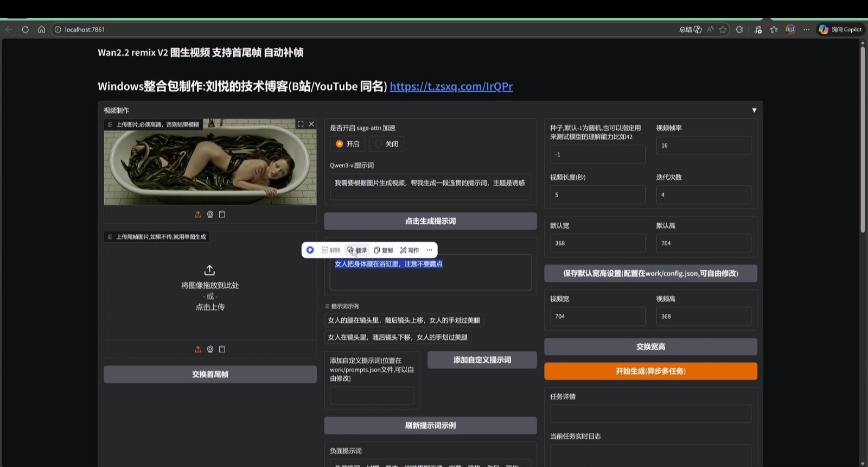Open the t.zsxq.com link
The width and height of the screenshot is (868, 467).
[x=451, y=86]
